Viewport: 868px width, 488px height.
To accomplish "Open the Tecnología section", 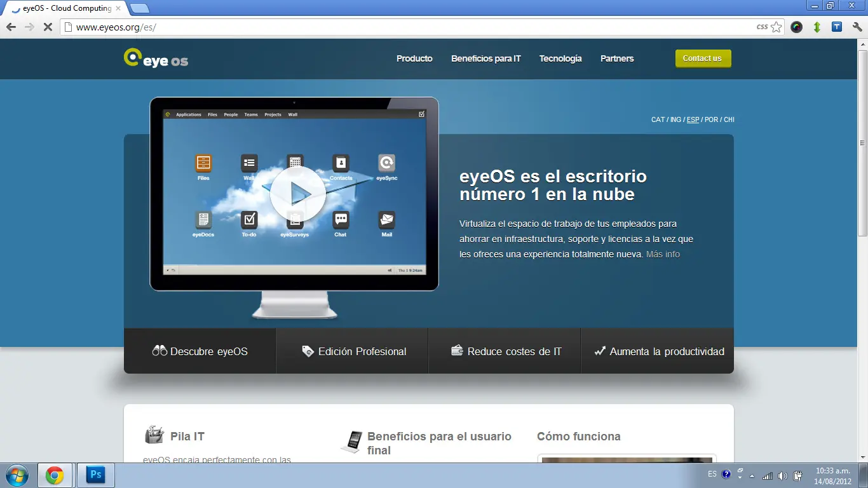I will tap(560, 58).
